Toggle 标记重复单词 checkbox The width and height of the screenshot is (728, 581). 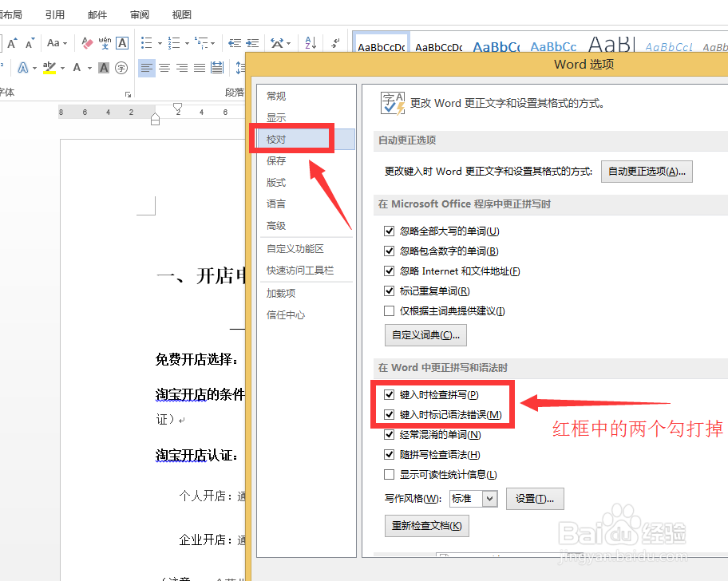point(389,290)
